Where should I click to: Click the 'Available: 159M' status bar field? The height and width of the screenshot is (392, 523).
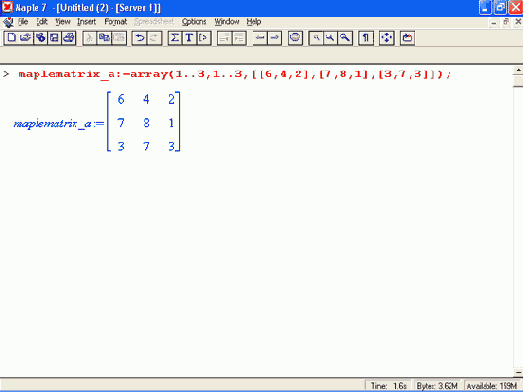(x=492, y=386)
